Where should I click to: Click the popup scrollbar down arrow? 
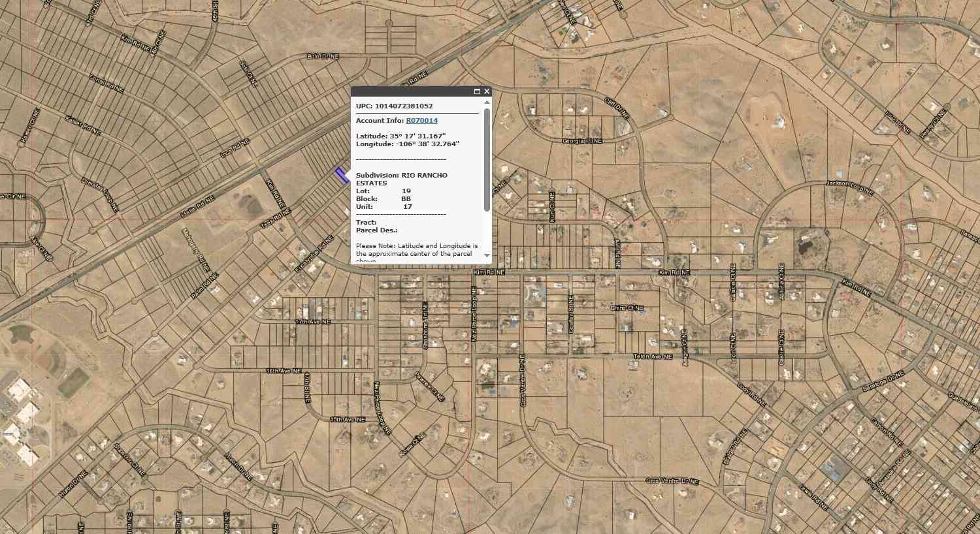click(487, 255)
